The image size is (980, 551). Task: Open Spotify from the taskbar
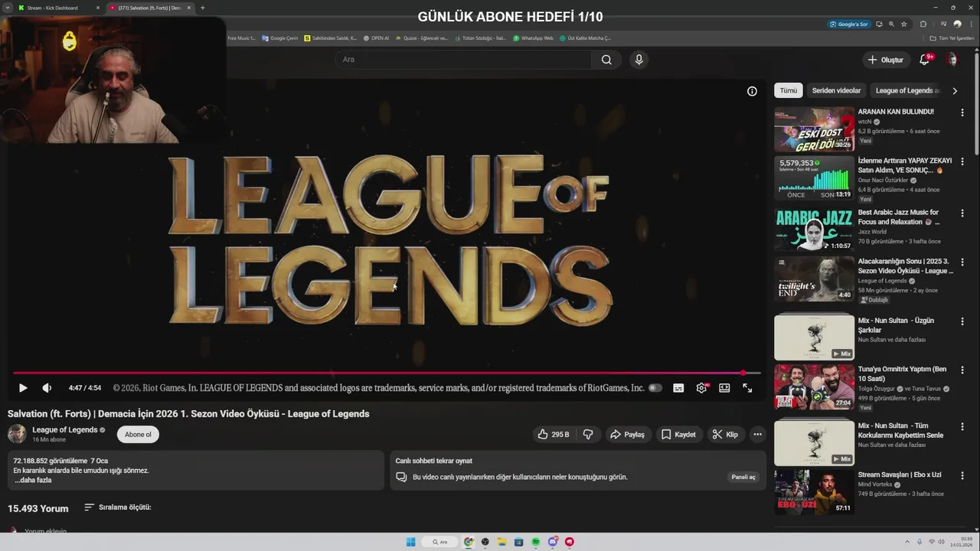[536, 542]
